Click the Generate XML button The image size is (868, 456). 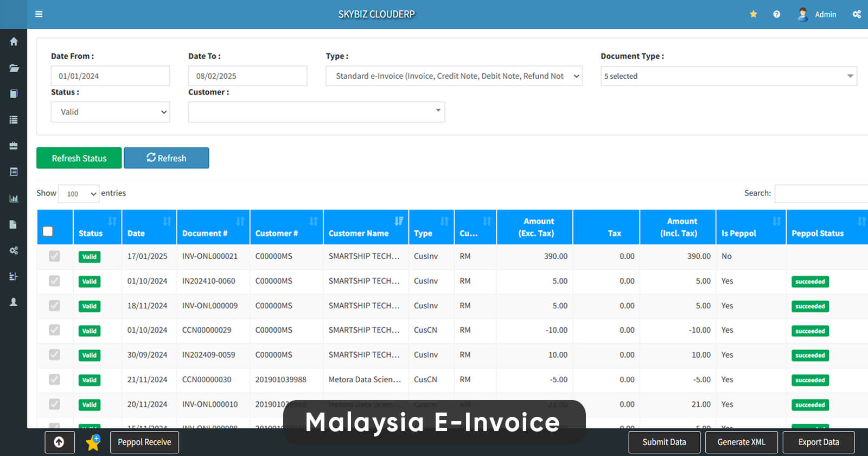pos(741,442)
